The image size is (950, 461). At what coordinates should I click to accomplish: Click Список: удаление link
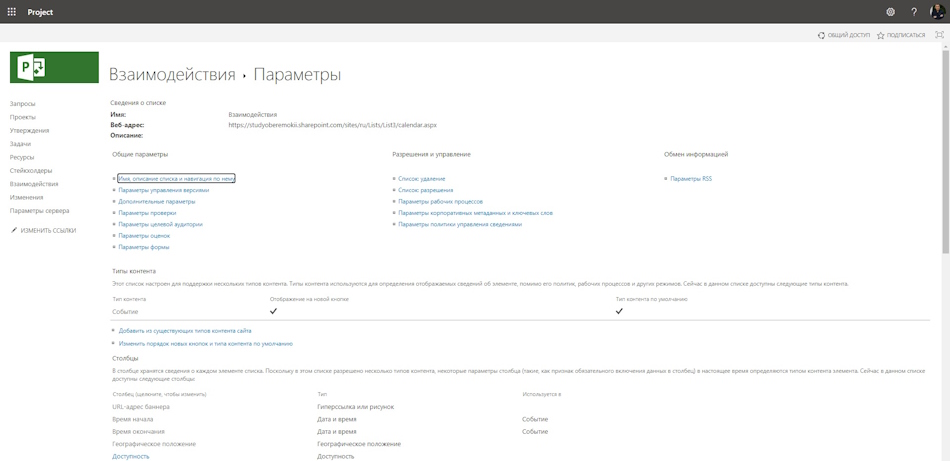point(422,179)
